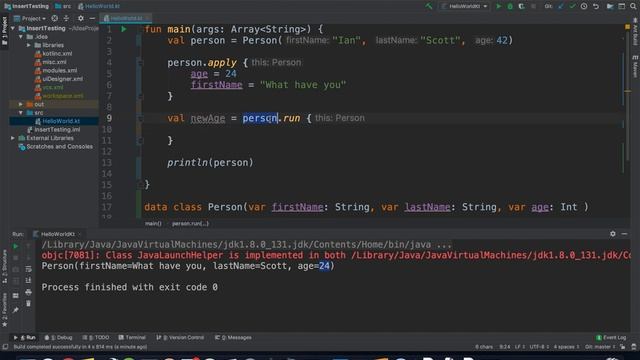This screenshot has width=640, height=360.
Task: Click the green Run button in top toolbar
Action: pyautogui.click(x=498, y=6)
